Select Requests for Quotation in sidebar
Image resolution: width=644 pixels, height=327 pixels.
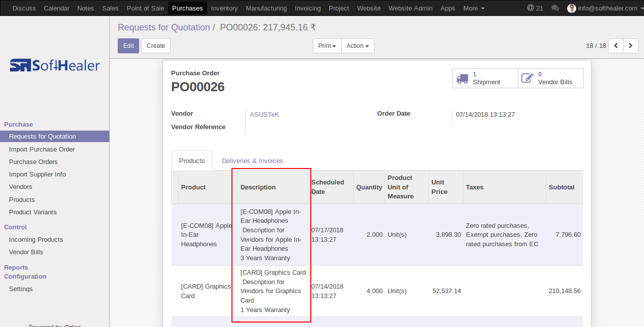click(x=54, y=137)
